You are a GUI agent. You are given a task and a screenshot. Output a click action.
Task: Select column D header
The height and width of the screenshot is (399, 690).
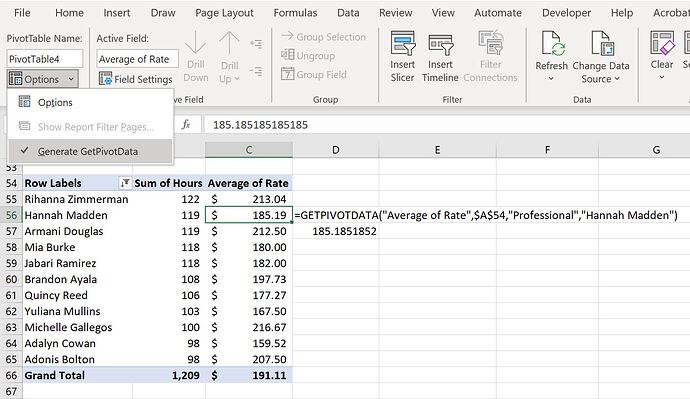(x=335, y=150)
